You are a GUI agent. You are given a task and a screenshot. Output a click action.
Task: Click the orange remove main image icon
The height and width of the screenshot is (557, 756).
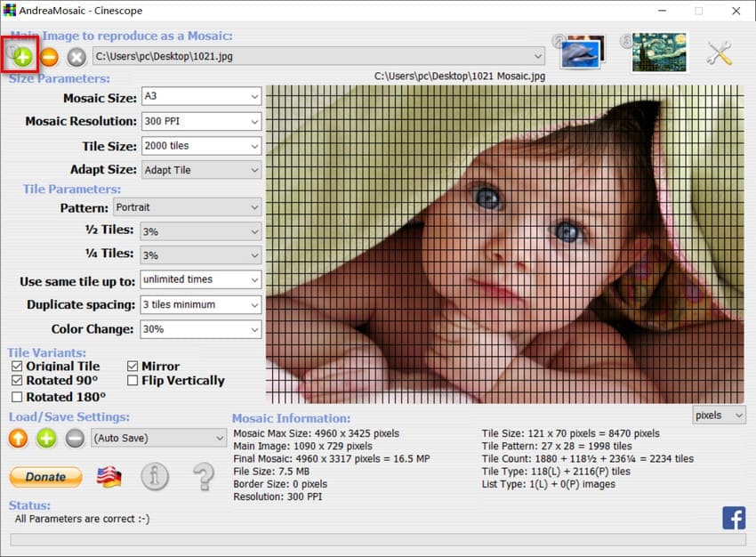click(x=49, y=57)
